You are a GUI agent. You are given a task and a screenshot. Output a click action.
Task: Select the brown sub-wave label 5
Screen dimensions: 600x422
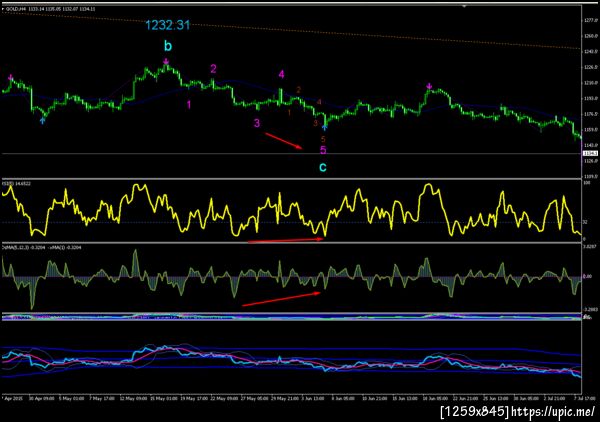(323, 139)
